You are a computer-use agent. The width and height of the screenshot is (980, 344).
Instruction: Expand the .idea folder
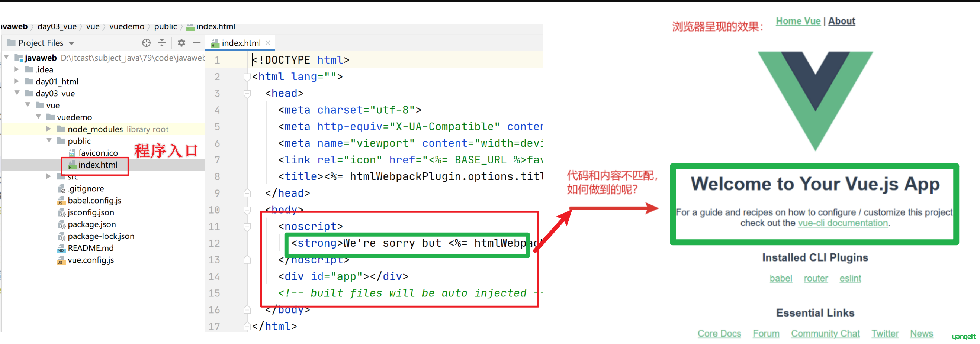pyautogui.click(x=17, y=69)
